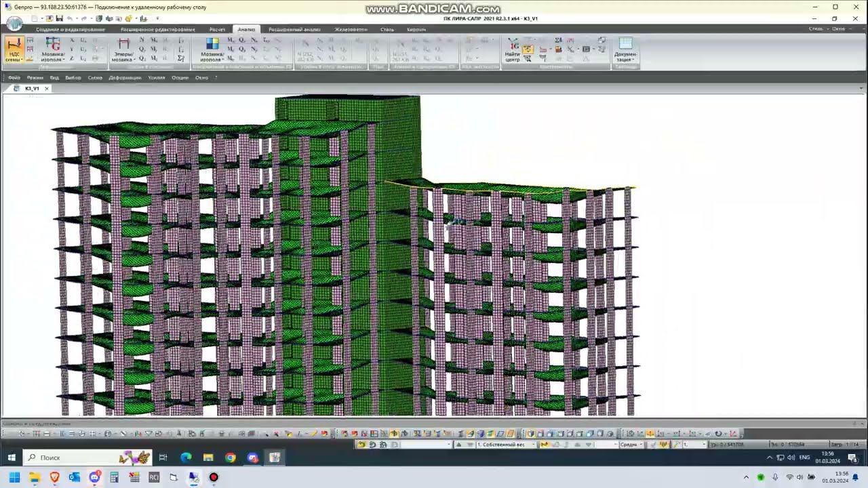Switch to the Расширенный анализ tab

pos(294,30)
